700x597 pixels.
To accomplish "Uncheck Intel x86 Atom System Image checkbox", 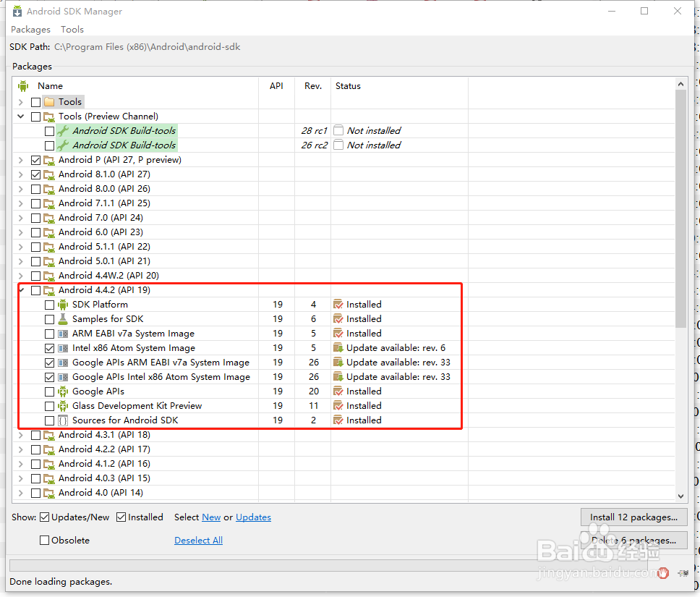I will [x=50, y=349].
